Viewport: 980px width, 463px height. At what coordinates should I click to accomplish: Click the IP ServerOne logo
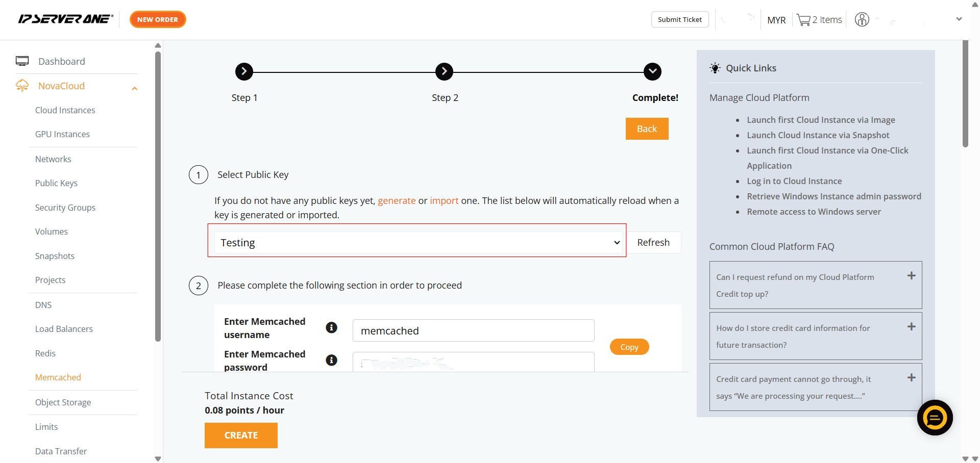pos(65,19)
